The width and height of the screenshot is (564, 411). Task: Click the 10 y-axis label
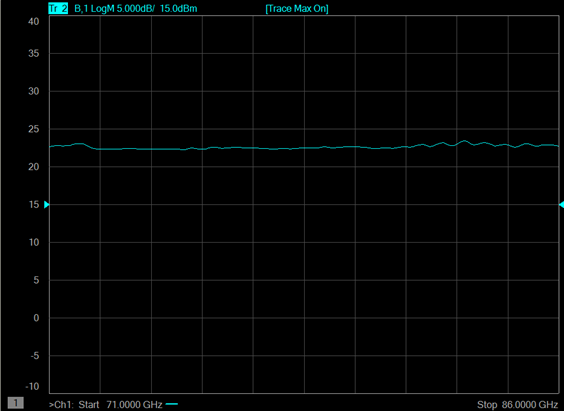point(33,242)
